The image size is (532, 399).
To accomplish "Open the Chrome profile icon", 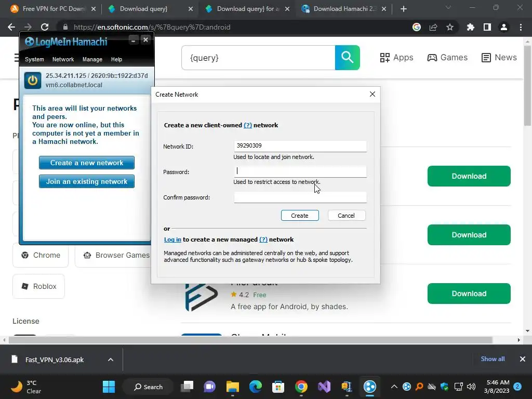I will click(504, 27).
